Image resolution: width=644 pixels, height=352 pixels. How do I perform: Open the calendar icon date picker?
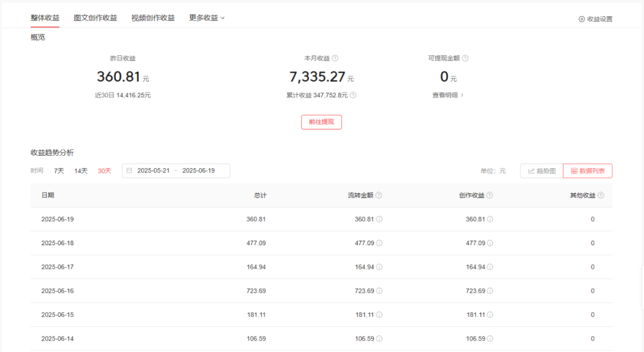point(129,171)
